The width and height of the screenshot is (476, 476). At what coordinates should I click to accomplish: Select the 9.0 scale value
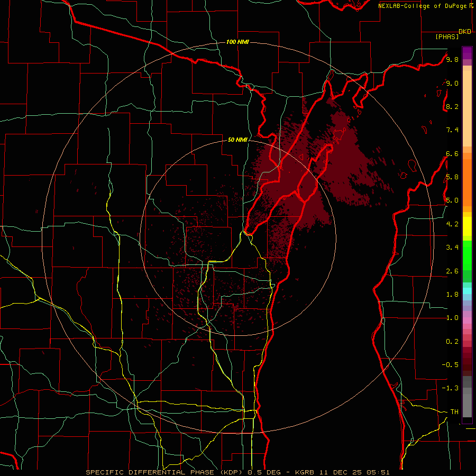click(x=452, y=83)
